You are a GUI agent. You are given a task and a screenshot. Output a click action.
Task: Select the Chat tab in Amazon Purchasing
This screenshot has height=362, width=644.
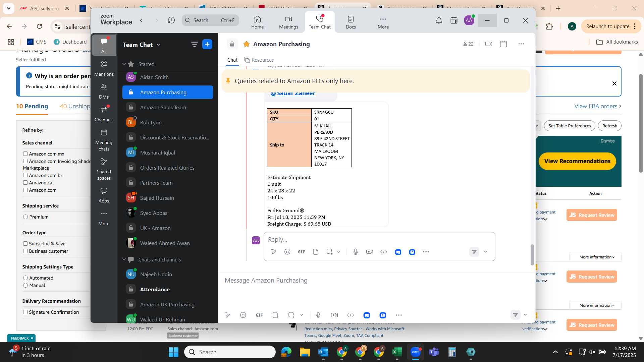click(232, 60)
